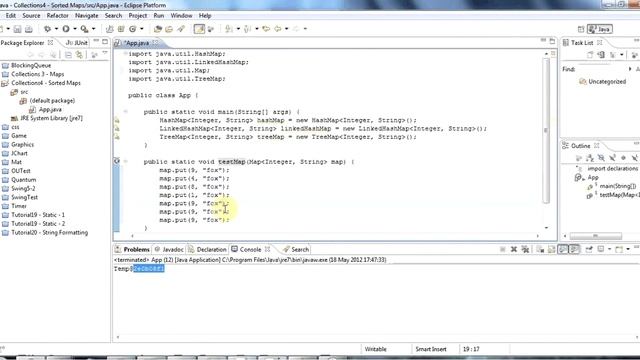Select the Quantum project

pyautogui.click(x=19, y=180)
